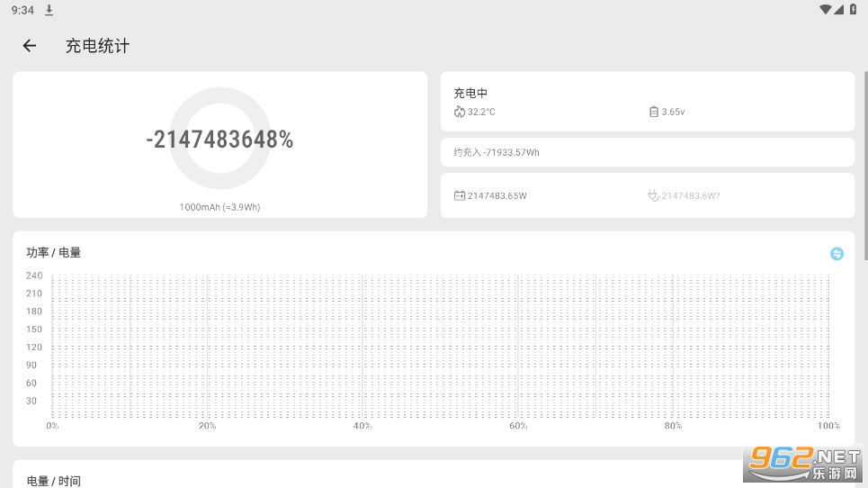Go back using the arrow icon
This screenshot has height=488, width=868.
(30, 46)
